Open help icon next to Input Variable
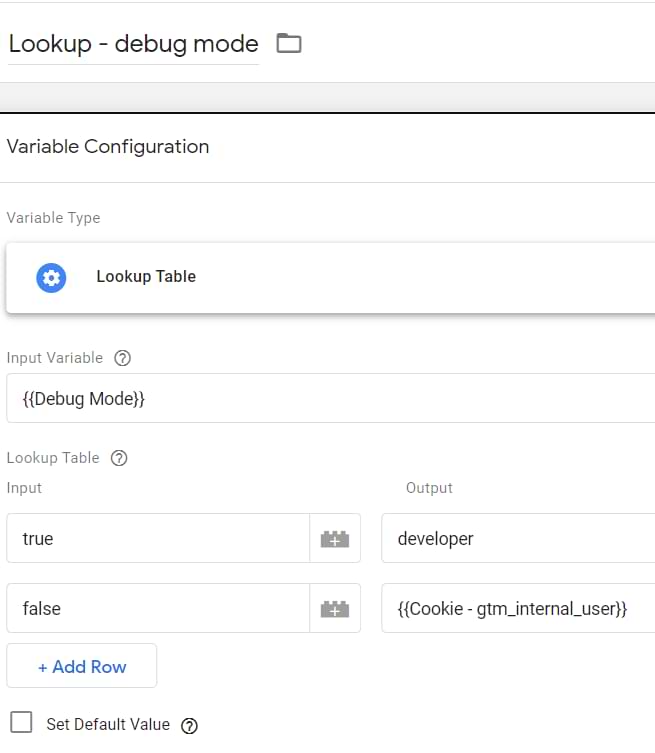 [x=123, y=358]
